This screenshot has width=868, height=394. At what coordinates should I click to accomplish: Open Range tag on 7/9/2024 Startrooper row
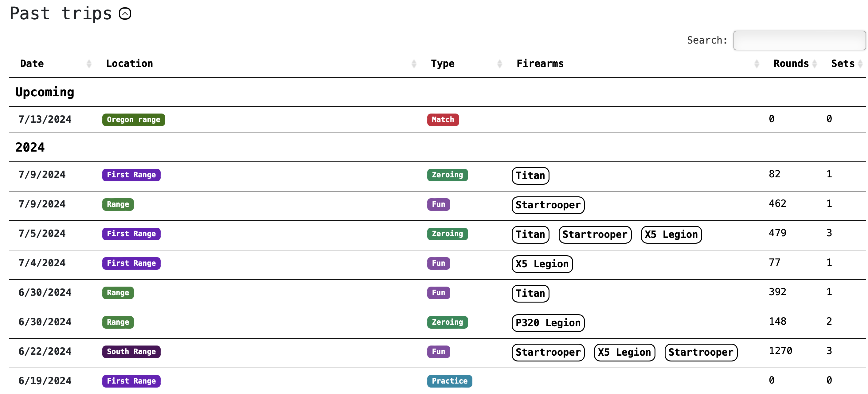[x=118, y=204]
